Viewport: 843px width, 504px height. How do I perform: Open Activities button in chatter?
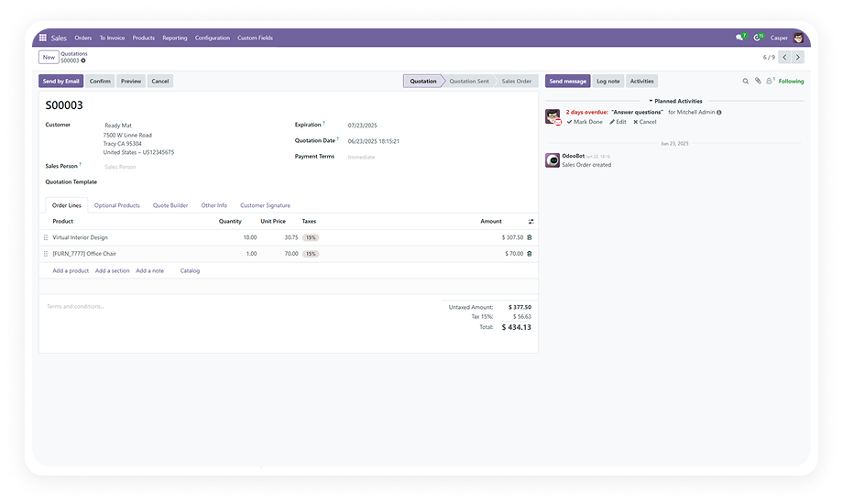pyautogui.click(x=642, y=82)
